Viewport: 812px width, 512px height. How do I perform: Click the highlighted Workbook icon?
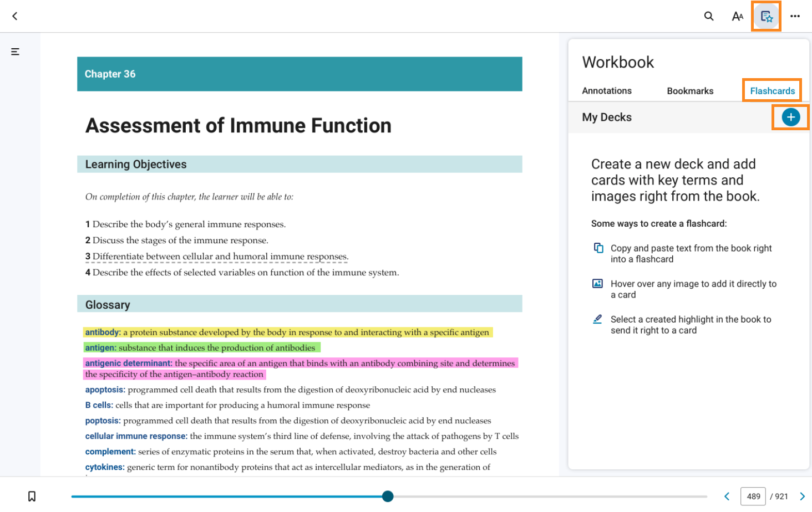pyautogui.click(x=766, y=16)
